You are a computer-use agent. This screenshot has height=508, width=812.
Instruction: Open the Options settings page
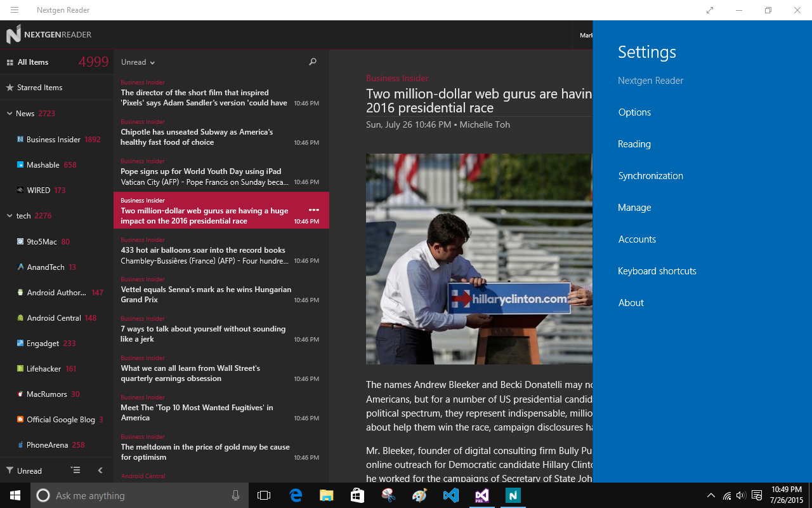(634, 112)
